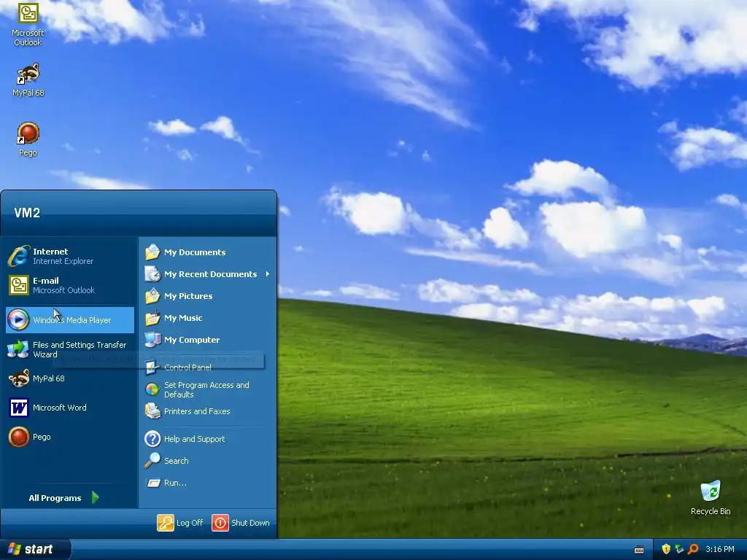Viewport: 747px width, 560px height.
Task: Click the keyboard icon on taskbar
Action: [639, 550]
